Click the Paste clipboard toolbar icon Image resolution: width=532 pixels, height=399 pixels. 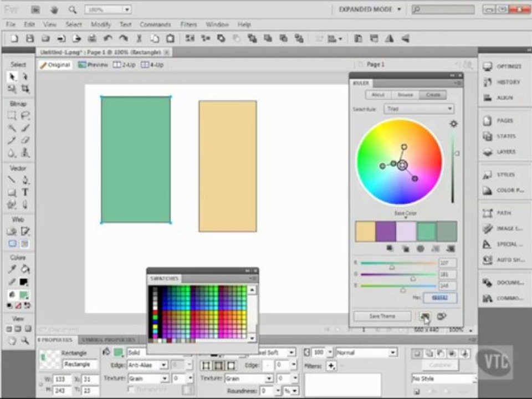click(170, 39)
